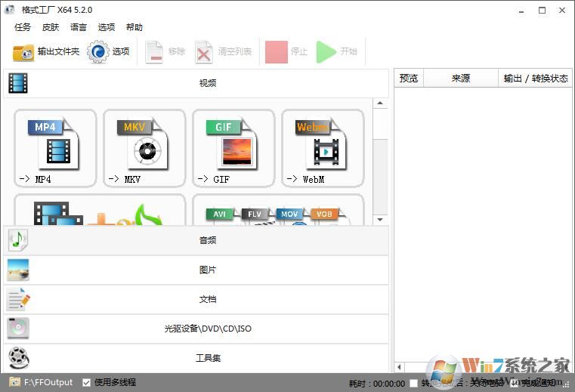Select the MP4 conversion icon
The width and height of the screenshot is (575, 392).
click(x=55, y=147)
